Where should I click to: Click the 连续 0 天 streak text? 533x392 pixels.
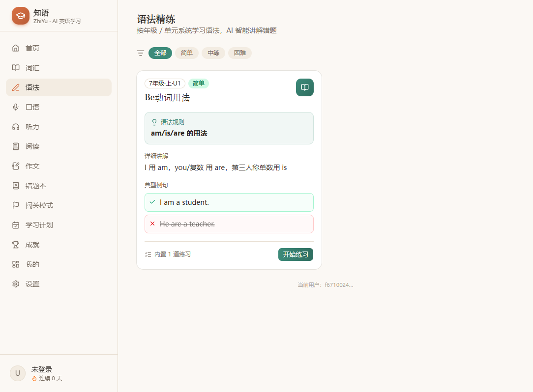(50, 378)
